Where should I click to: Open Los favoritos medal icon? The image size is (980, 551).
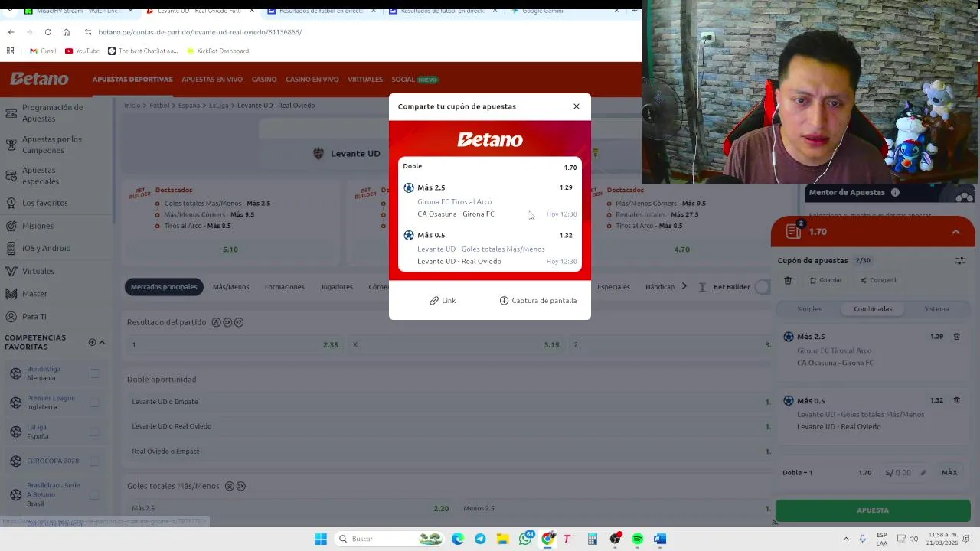tap(11, 203)
